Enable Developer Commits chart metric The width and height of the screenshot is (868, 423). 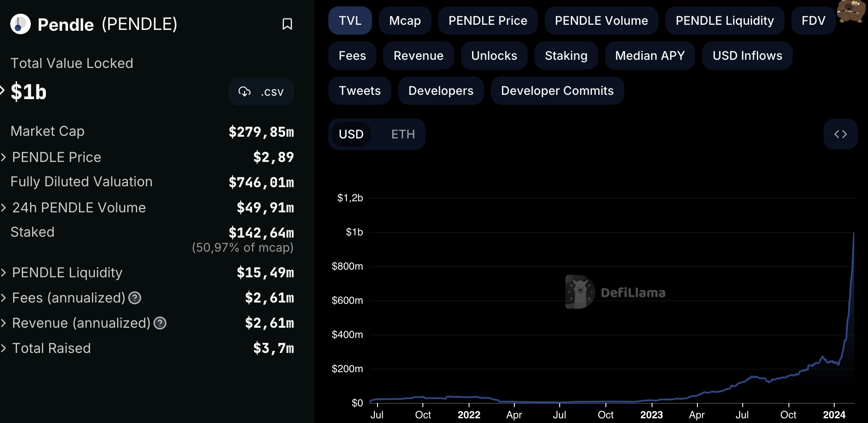[x=557, y=91]
